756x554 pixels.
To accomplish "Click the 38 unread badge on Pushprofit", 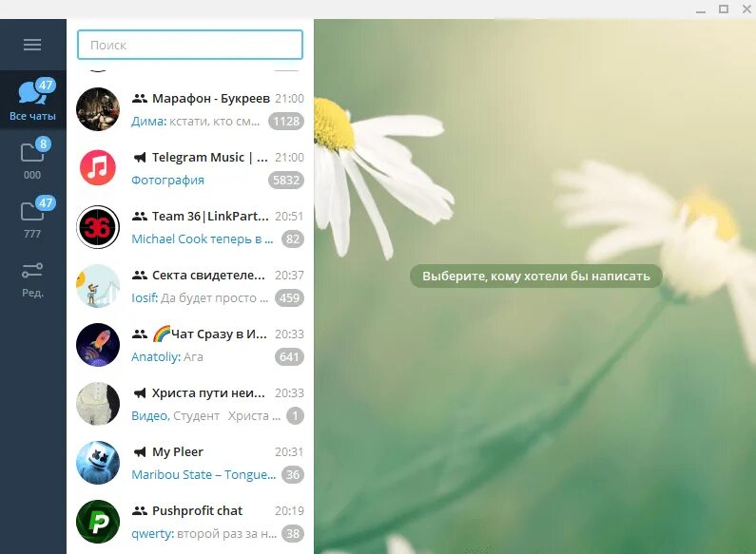I will (x=293, y=534).
